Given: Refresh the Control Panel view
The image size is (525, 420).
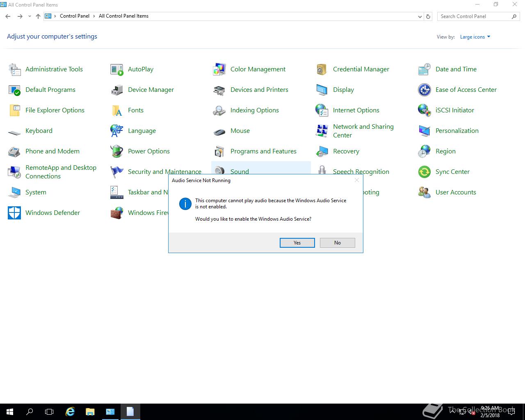Looking at the screenshot, I should pos(428,16).
